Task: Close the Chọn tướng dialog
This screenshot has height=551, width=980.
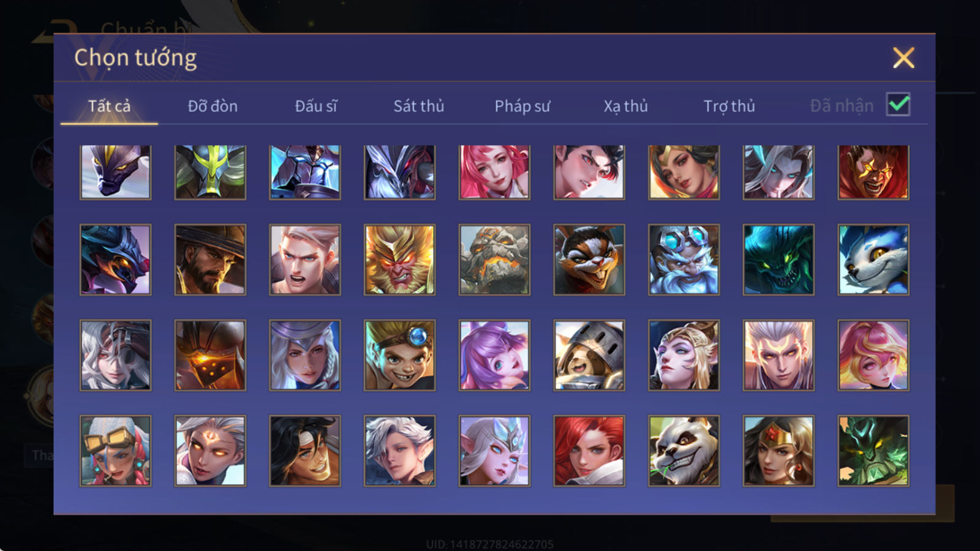Action: [903, 58]
